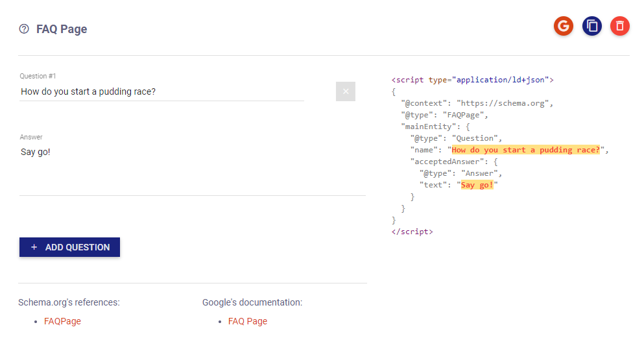The width and height of the screenshot is (644, 349).
Task: Remove Question #1 with the X button
Action: click(x=346, y=91)
